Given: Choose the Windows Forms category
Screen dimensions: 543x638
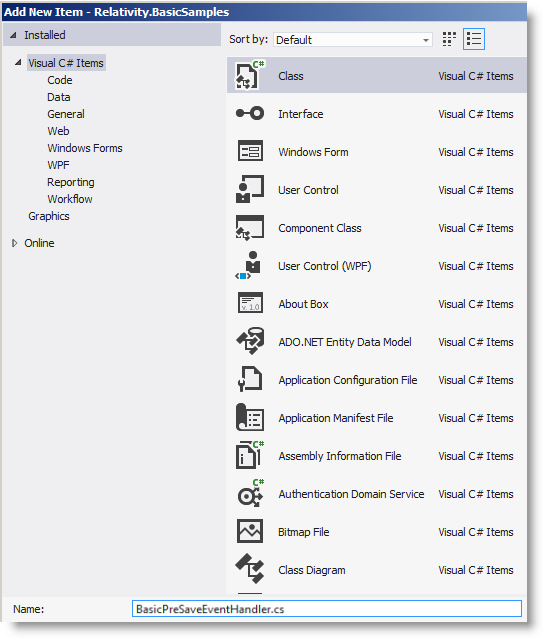Looking at the screenshot, I should point(85,148).
